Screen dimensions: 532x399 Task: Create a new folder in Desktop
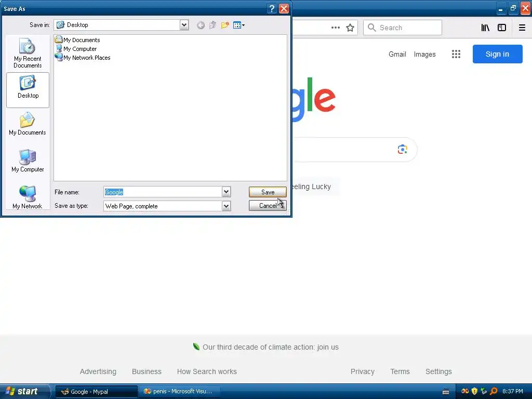pos(225,25)
